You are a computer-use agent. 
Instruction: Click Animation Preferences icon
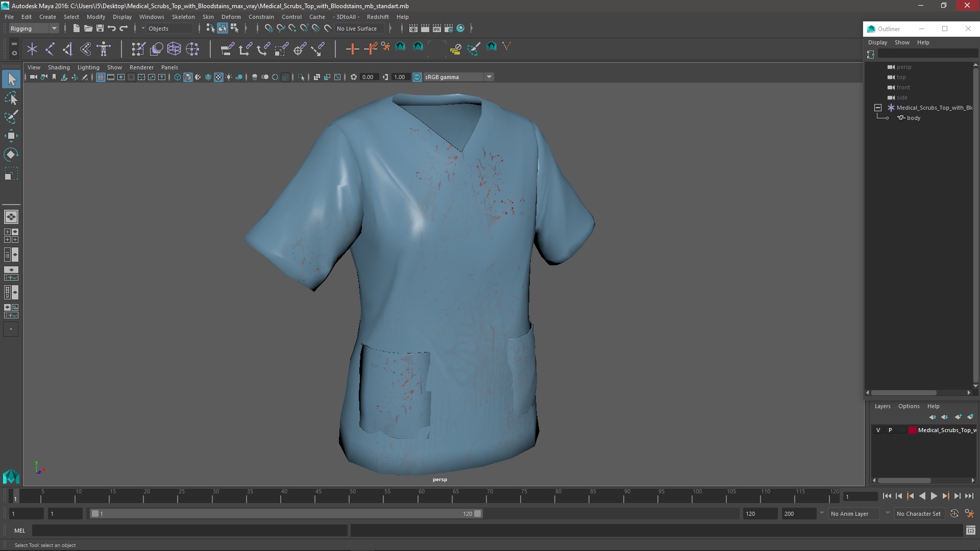[x=969, y=514]
